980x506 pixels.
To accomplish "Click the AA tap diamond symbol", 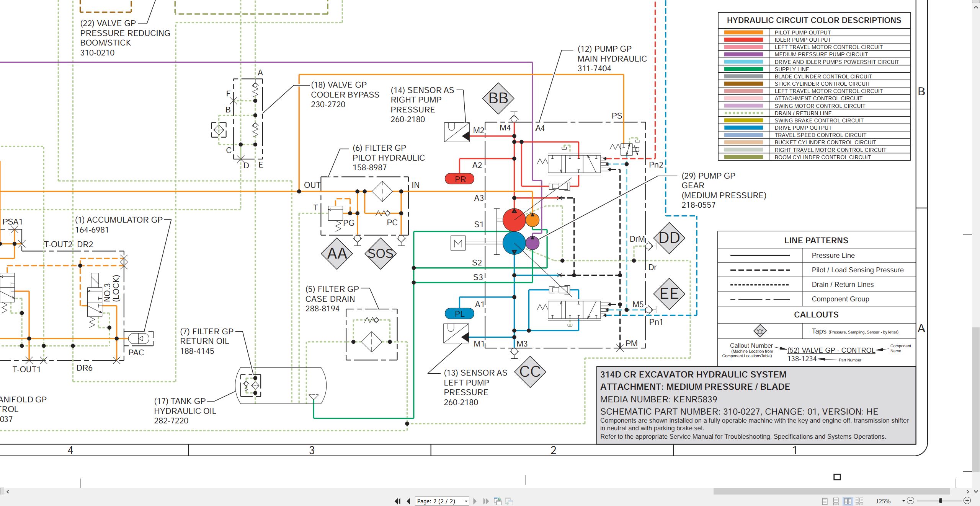I will [x=337, y=254].
